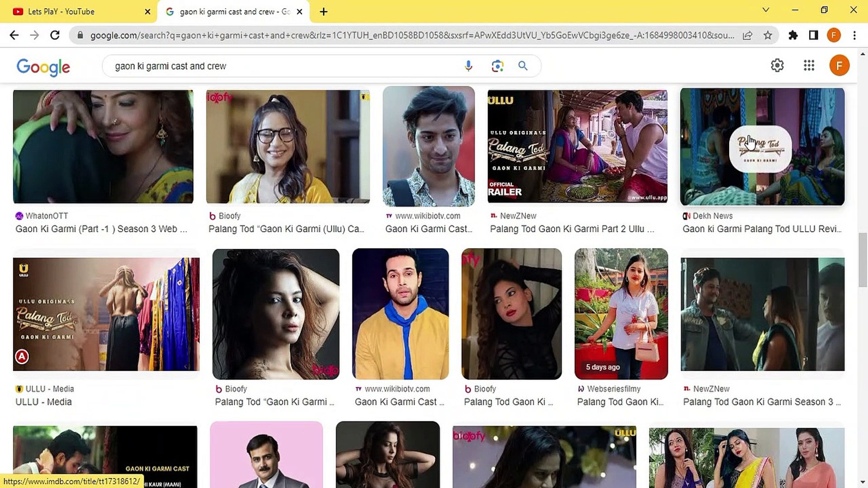The image size is (868, 488).
Task: Click the address bar URL
Action: click(x=411, y=35)
